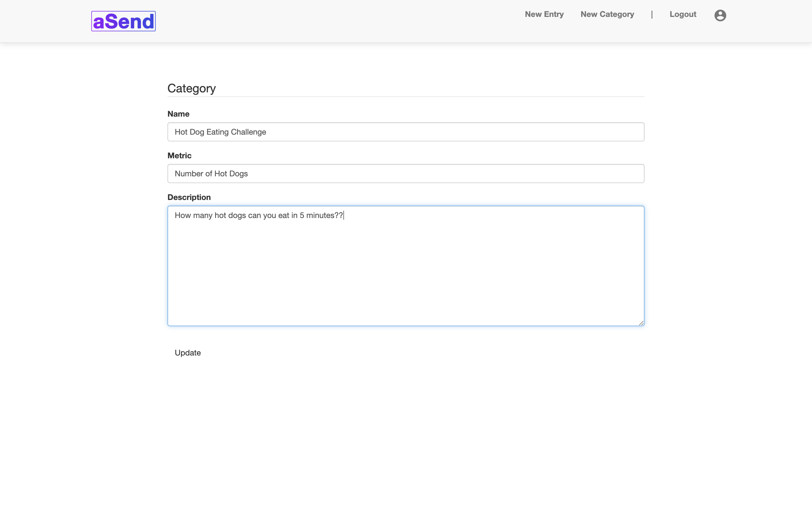Click the pipe separator before Logout

[652, 14]
